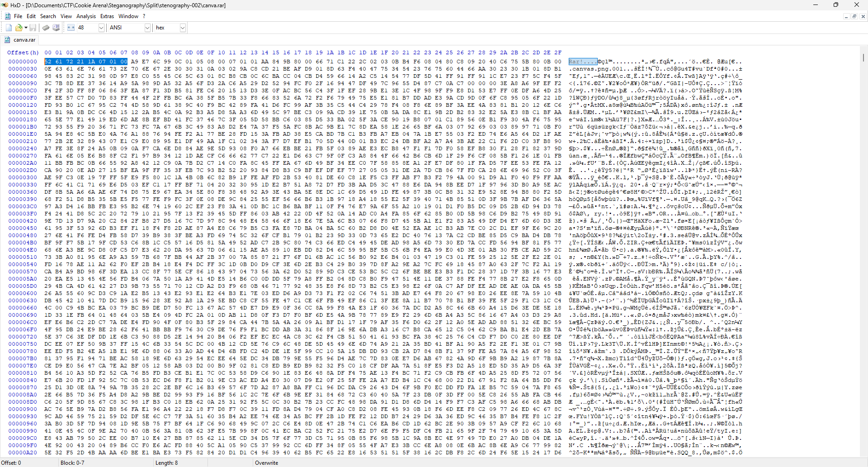Click the document icon in menu bar
Image resolution: width=868 pixels, height=467 pixels.
pyautogui.click(x=8, y=16)
